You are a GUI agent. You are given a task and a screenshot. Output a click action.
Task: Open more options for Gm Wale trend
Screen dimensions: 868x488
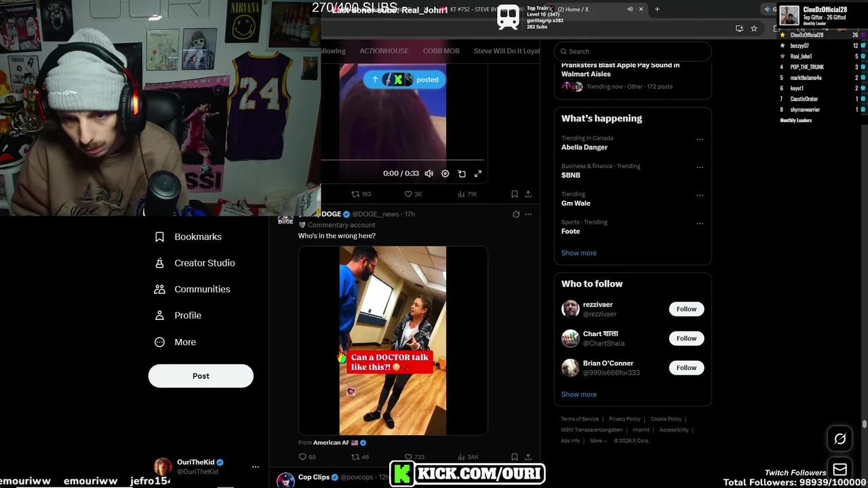point(700,195)
